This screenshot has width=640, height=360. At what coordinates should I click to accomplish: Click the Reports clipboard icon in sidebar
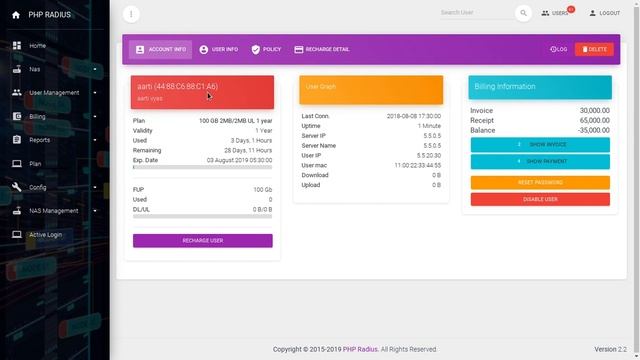[17, 140]
